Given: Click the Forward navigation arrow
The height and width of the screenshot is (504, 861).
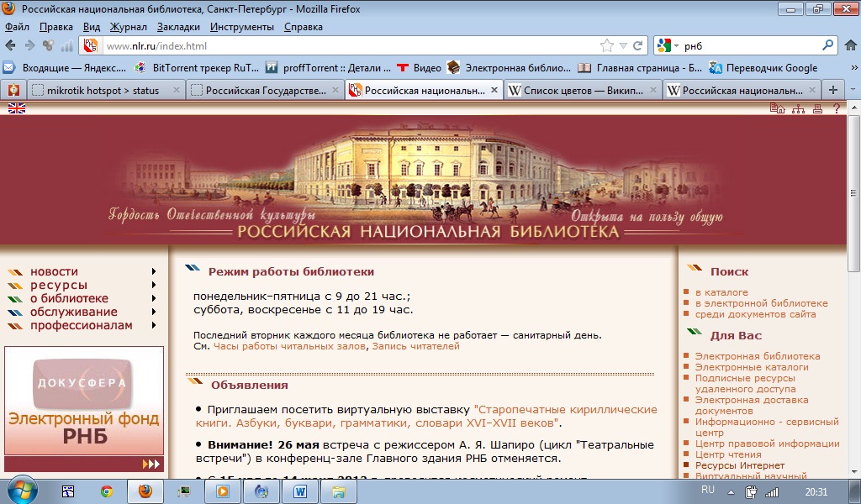Looking at the screenshot, I should [29, 46].
